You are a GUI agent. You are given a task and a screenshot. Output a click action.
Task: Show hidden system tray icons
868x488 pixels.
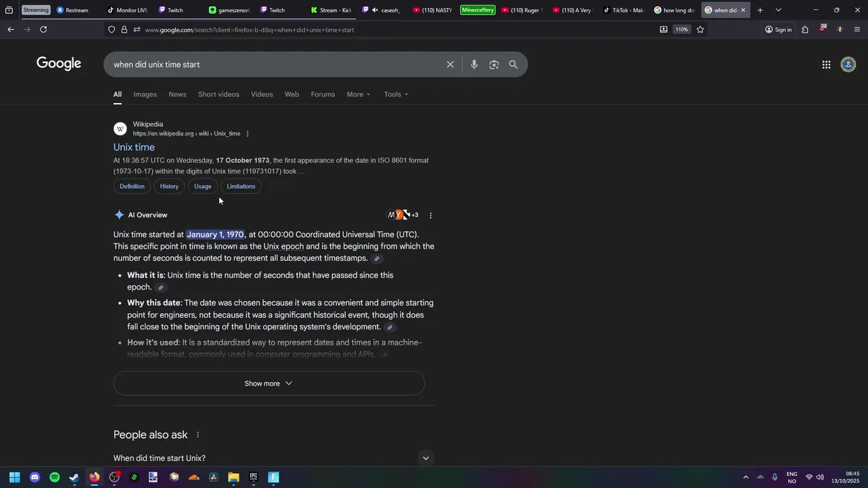746,477
